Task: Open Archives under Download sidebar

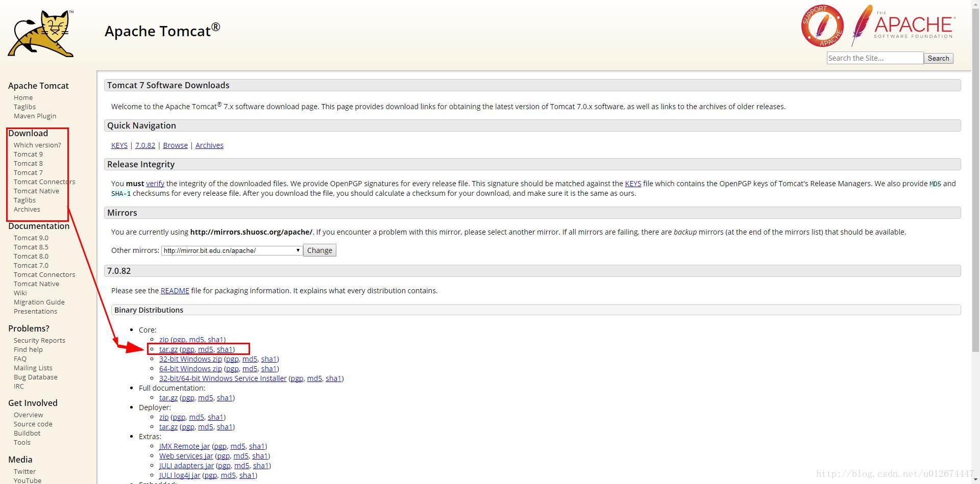Action: point(27,209)
